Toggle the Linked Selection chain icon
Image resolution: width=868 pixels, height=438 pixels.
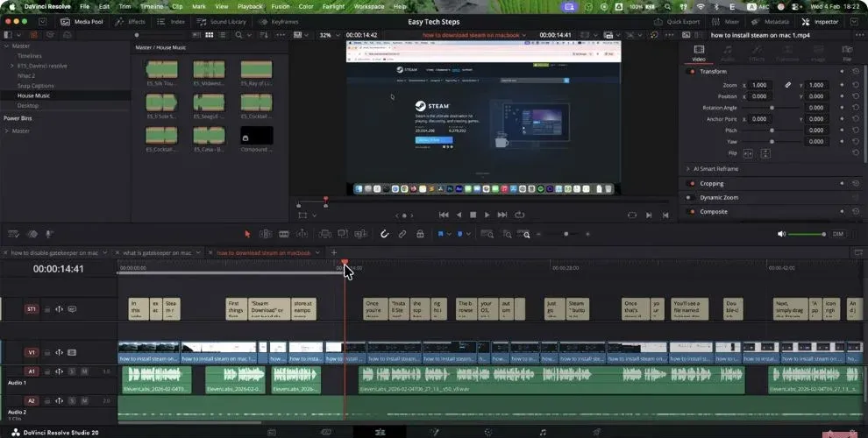(x=402, y=234)
